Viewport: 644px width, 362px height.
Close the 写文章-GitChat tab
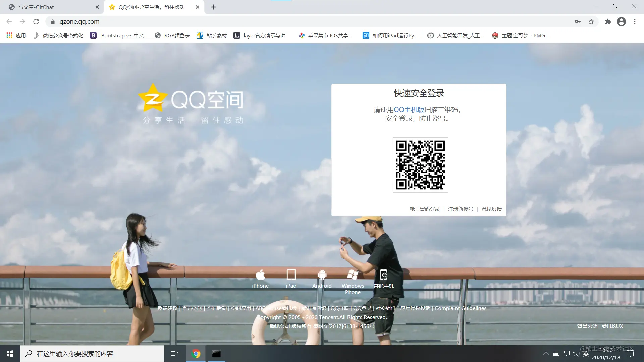click(x=97, y=7)
